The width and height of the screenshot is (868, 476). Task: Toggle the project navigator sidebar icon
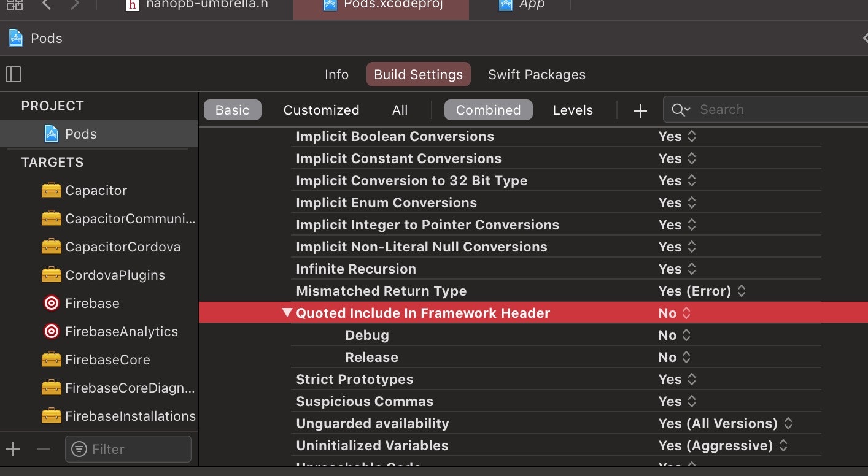[x=14, y=74]
